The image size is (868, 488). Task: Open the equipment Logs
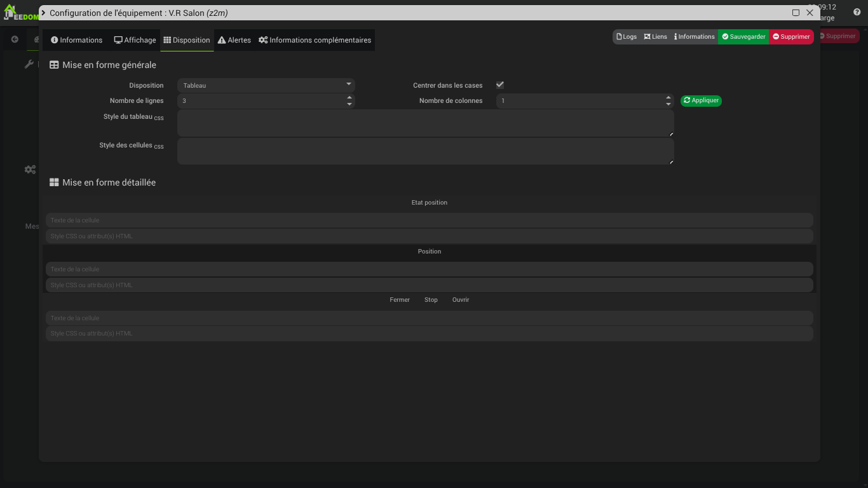point(627,37)
